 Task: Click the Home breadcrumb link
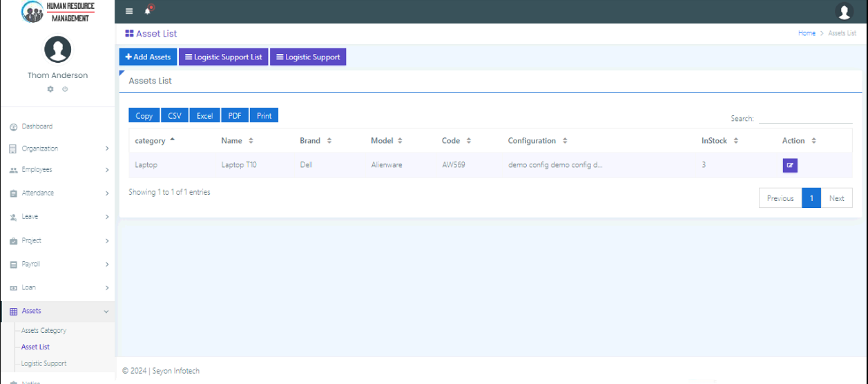pos(807,33)
